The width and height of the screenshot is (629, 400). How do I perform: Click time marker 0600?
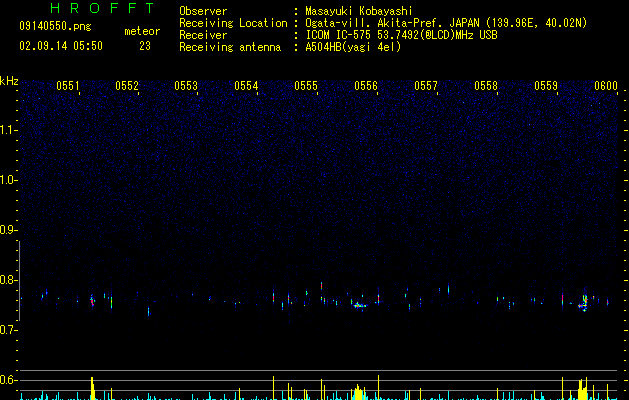pyautogui.click(x=606, y=86)
